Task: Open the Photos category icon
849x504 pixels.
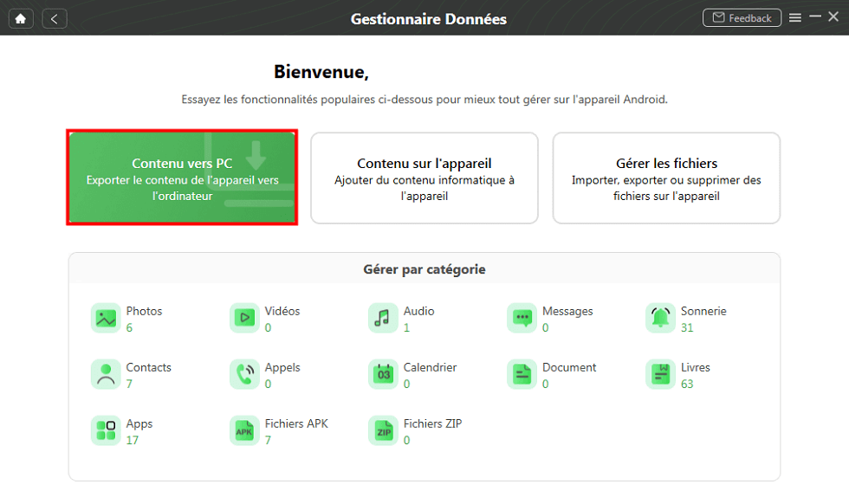Action: coord(106,318)
